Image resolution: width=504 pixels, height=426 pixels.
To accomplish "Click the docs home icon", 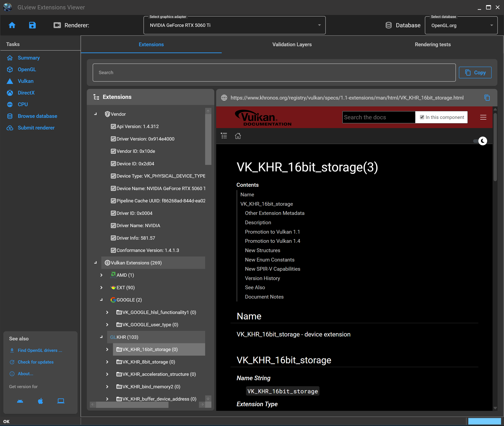I will tap(238, 136).
